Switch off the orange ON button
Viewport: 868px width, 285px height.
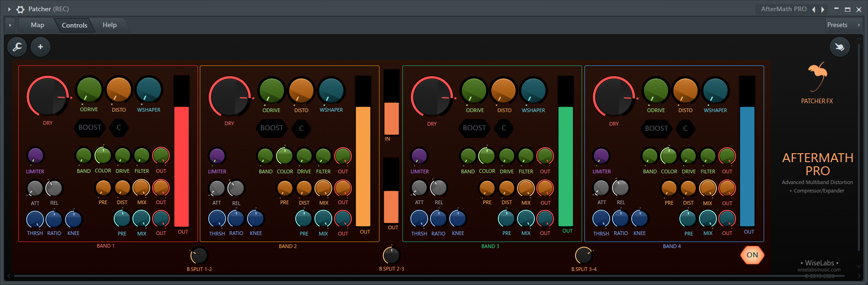(x=752, y=255)
